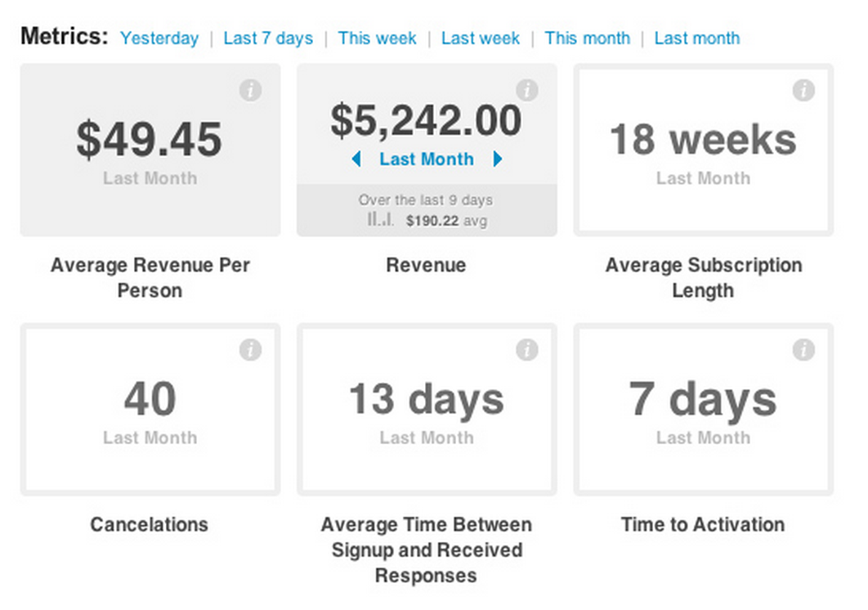Select the Last week filter

[481, 38]
